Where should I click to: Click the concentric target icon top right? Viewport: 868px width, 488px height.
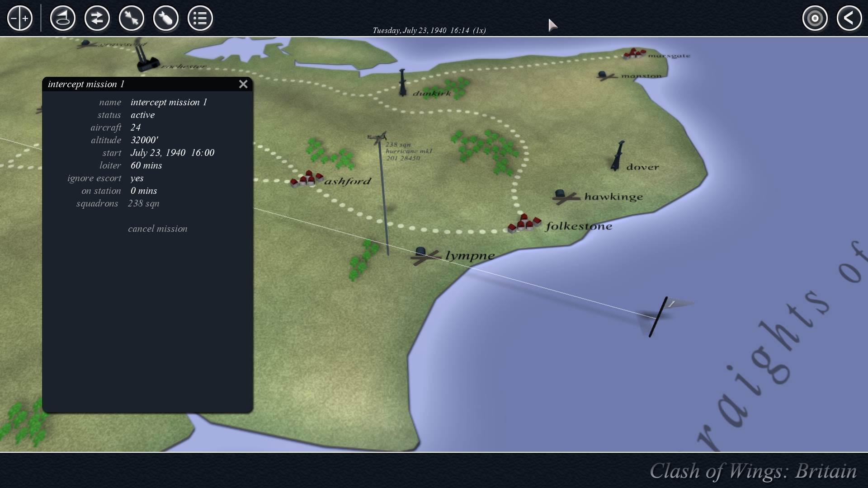(815, 19)
